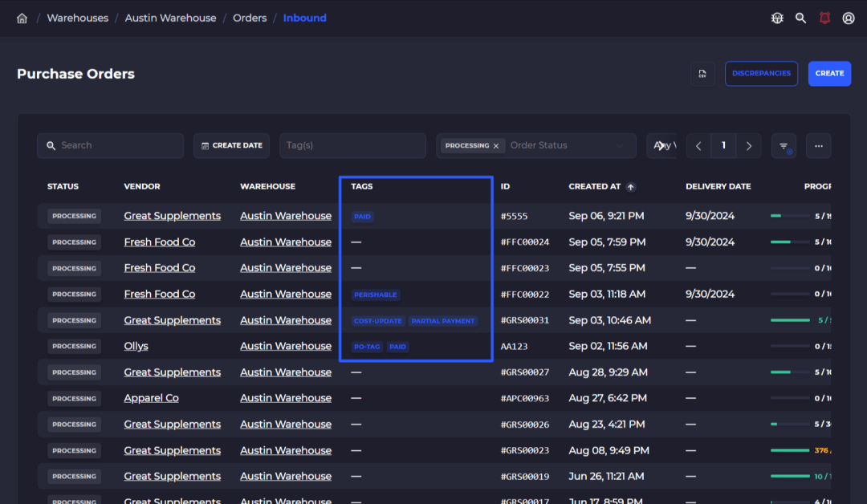Open the user account profile icon

tap(849, 18)
